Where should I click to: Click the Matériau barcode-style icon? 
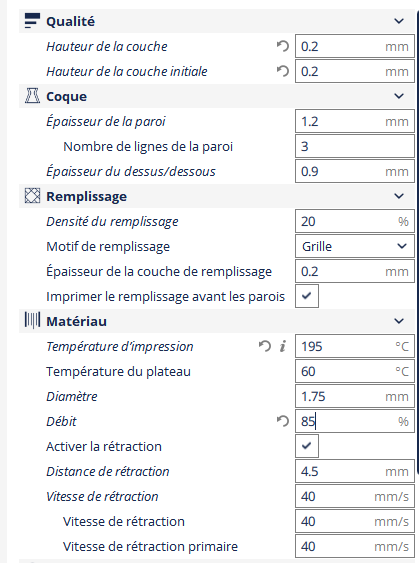(32, 320)
